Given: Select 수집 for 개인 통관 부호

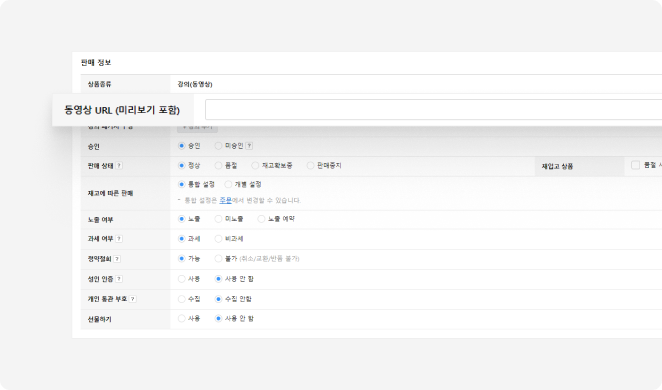Looking at the screenshot, I should coord(182,299).
